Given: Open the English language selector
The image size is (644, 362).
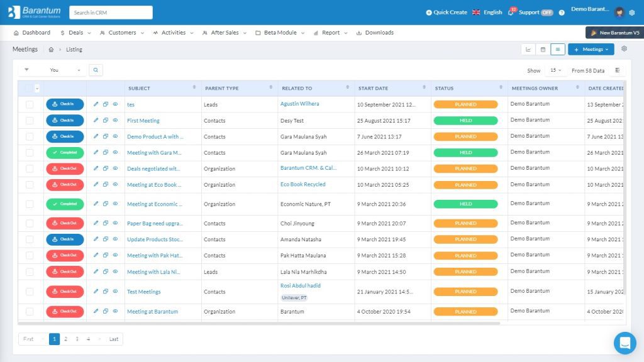Looking at the screenshot, I should point(487,13).
